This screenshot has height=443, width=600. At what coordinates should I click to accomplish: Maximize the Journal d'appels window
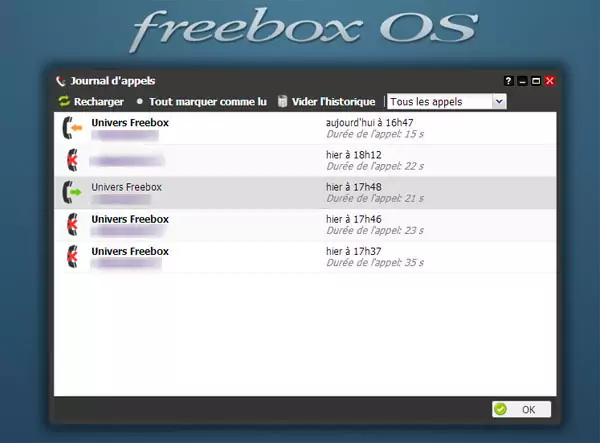coord(536,81)
